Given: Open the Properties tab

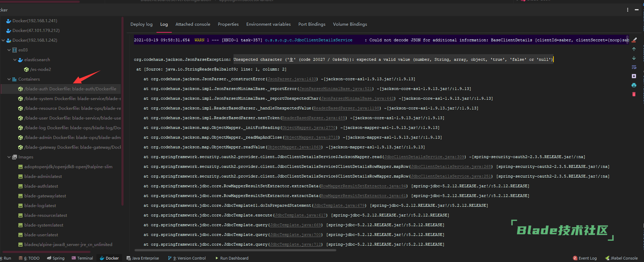Looking at the screenshot, I should tap(228, 24).
